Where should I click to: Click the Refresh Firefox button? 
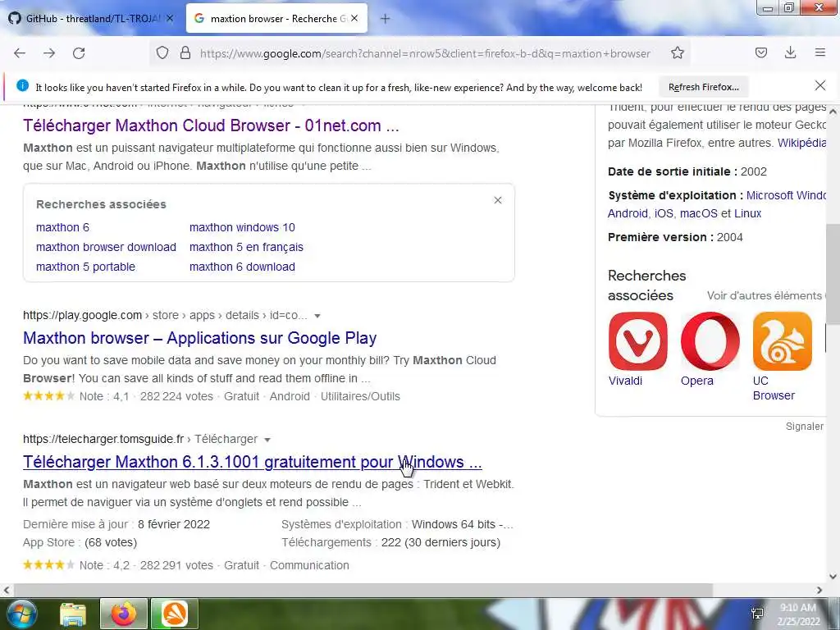pos(703,87)
